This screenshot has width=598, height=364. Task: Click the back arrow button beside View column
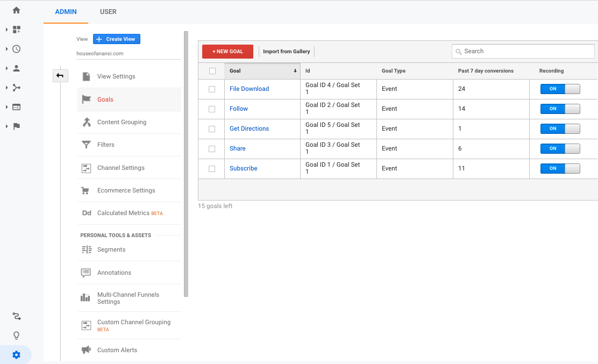(60, 76)
